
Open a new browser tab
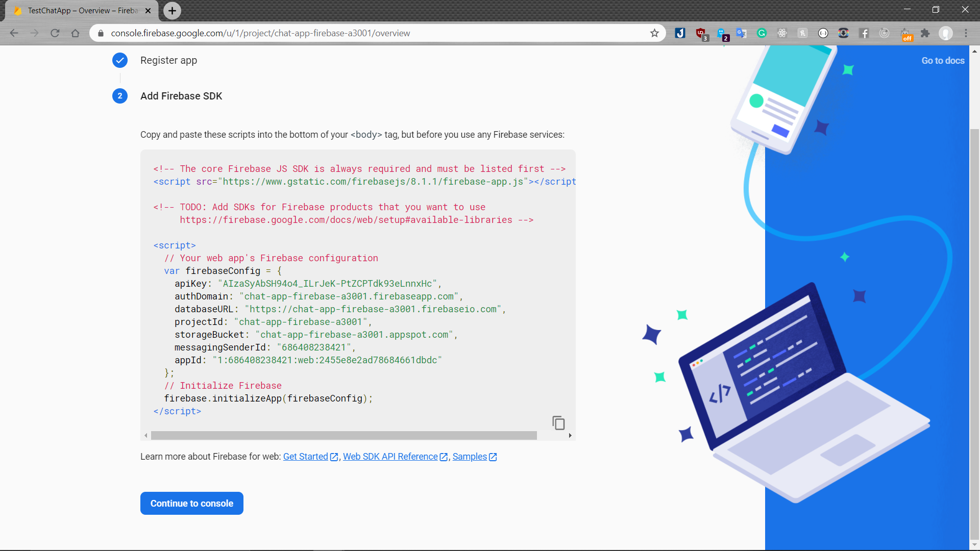(172, 11)
